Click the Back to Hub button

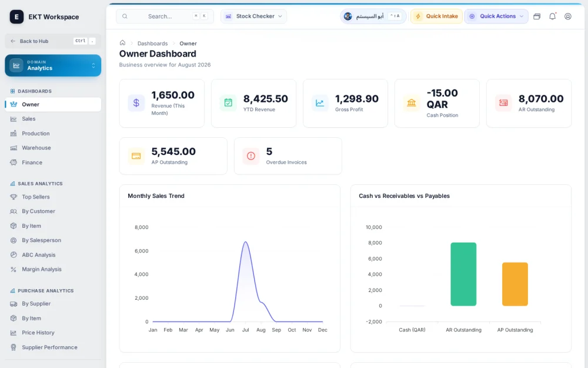[52, 41]
